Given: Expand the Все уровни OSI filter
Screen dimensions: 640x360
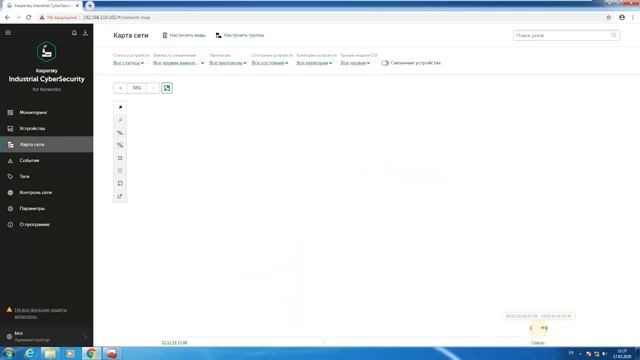Looking at the screenshot, I should coord(355,63).
